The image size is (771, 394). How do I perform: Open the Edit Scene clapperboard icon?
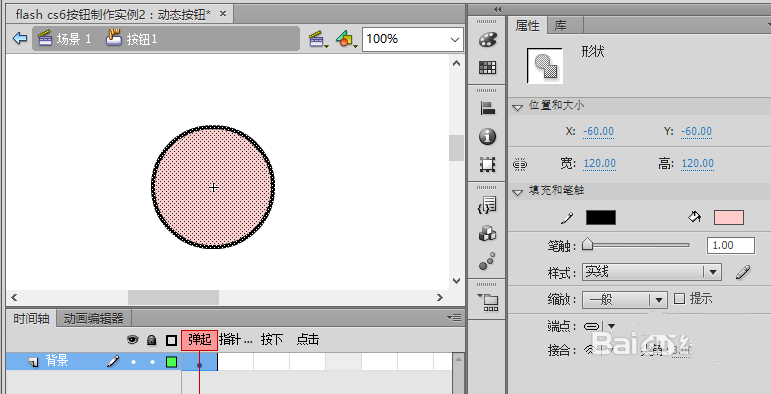pos(318,39)
